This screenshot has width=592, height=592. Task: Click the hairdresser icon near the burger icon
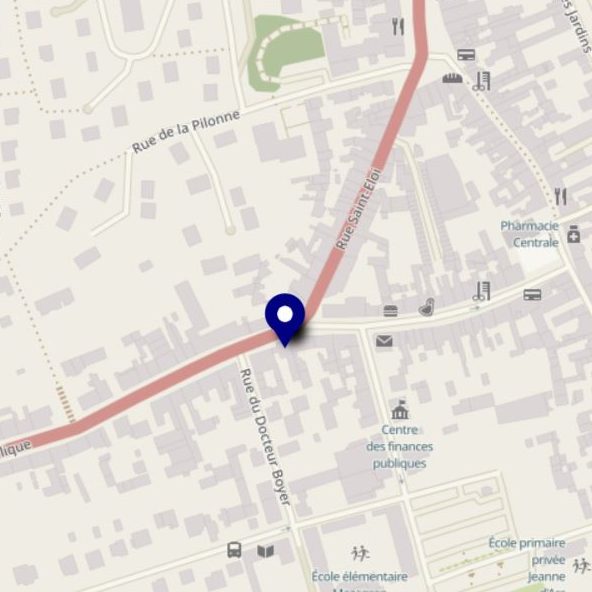[482, 291]
